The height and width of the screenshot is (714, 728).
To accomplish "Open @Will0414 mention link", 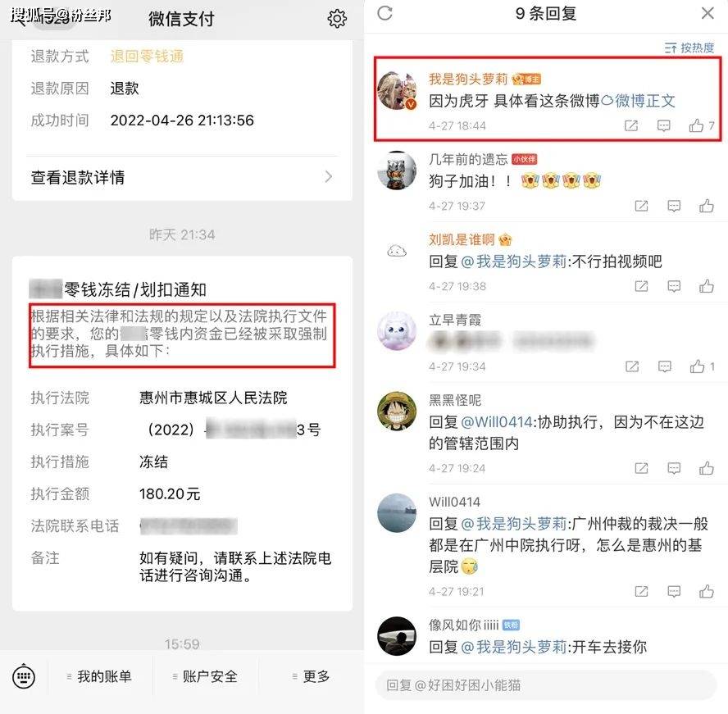I will point(496,422).
